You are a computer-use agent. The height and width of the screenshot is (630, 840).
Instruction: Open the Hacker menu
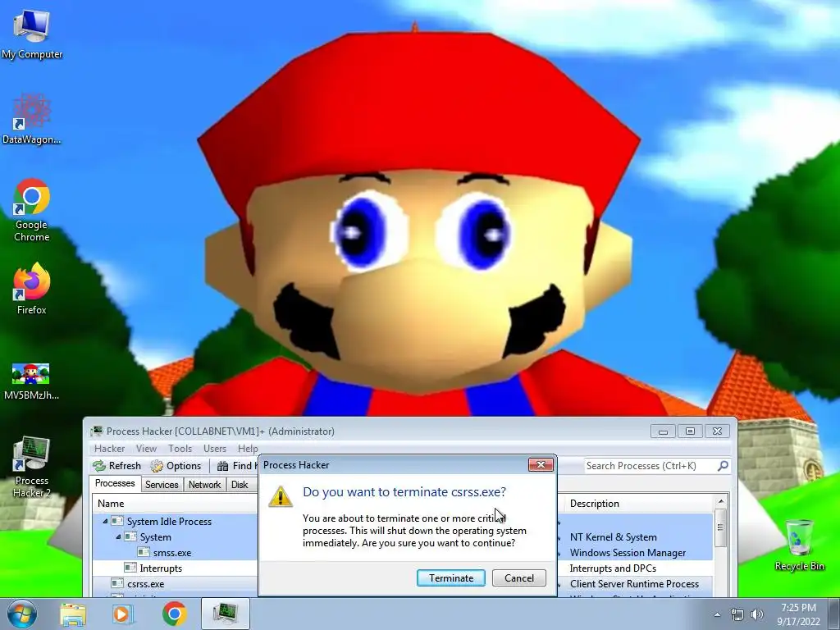tap(109, 449)
